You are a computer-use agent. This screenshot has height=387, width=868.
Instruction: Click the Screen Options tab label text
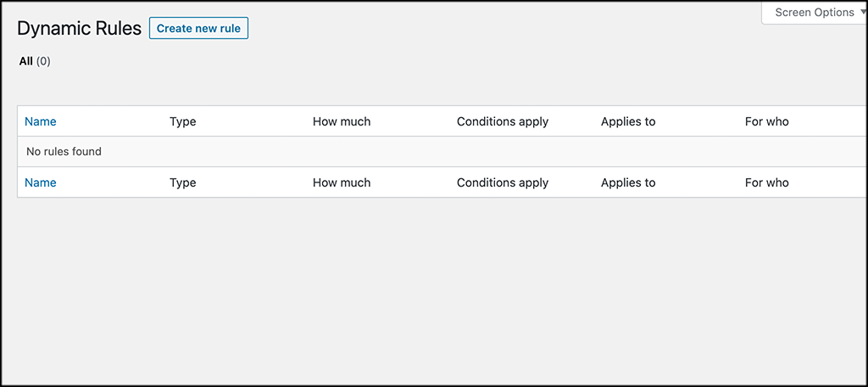point(815,12)
